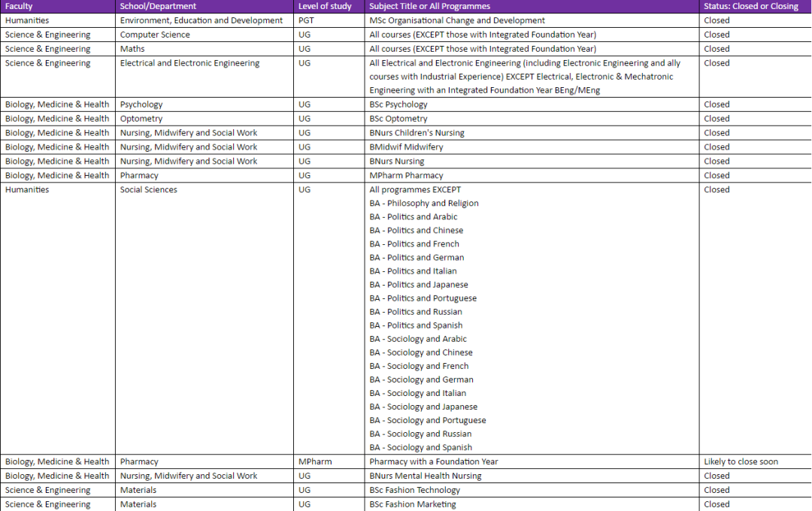Click the Likely to close soon status
This screenshot has height=511, width=812.
point(741,461)
